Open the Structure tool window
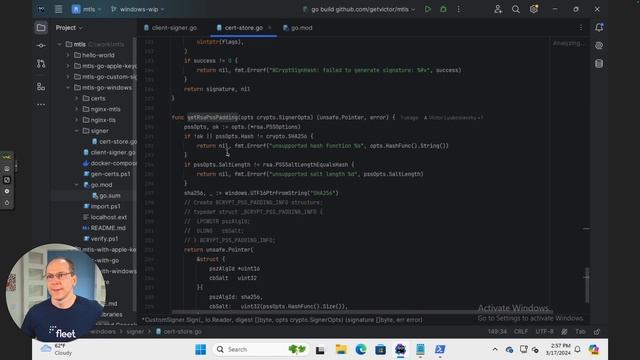Viewport: 640px width, 360px height. (41, 87)
